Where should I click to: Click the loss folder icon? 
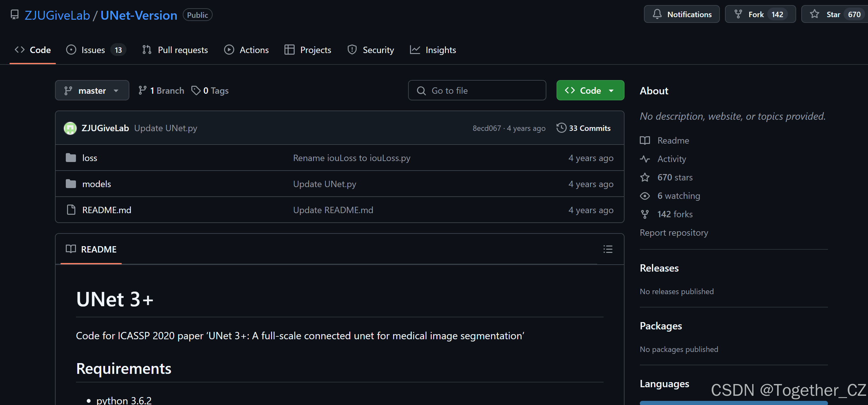click(x=71, y=158)
